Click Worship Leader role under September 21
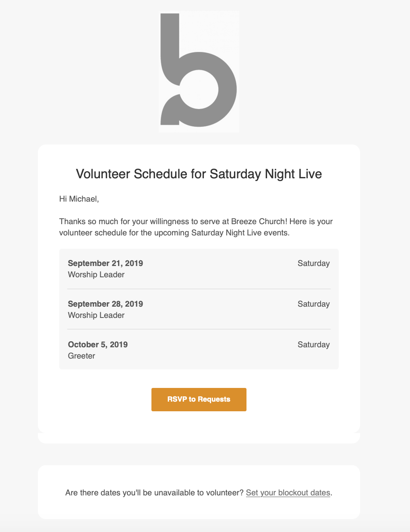Image resolution: width=410 pixels, height=532 pixels. [x=96, y=274]
